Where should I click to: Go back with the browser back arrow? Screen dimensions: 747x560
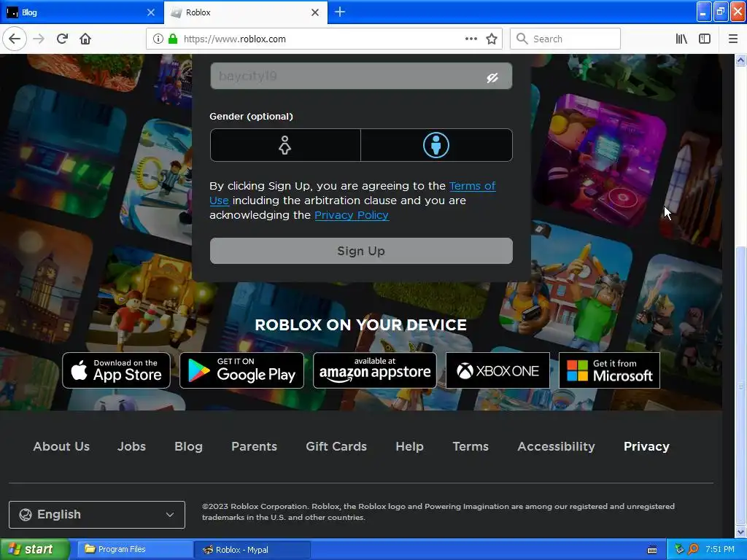(15, 39)
